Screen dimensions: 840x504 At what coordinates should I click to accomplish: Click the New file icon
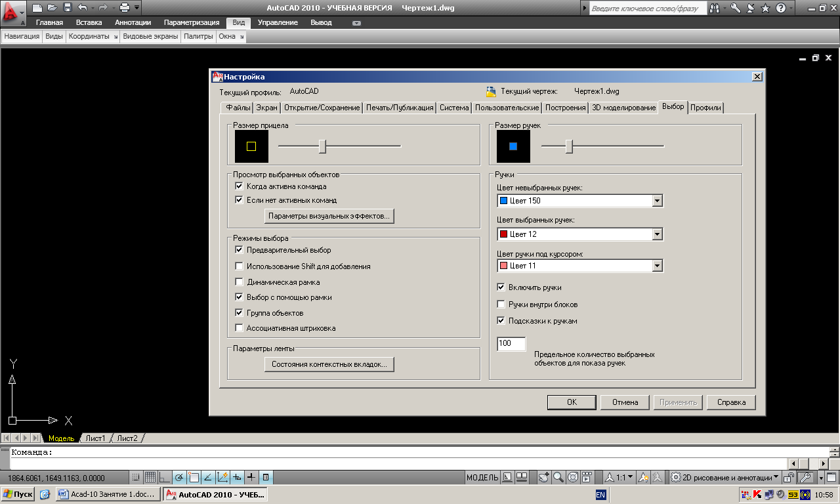click(x=37, y=8)
